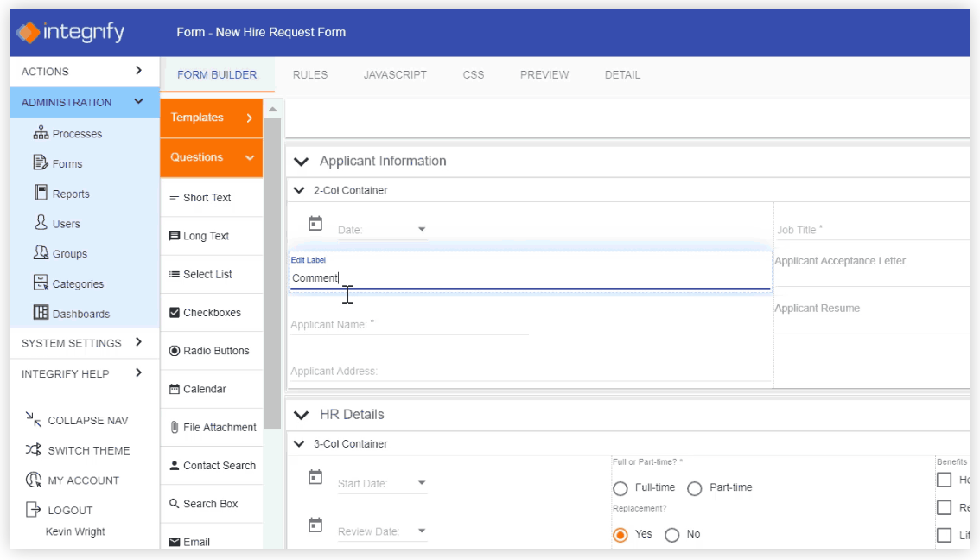Click the Dashboards icon in sidebar
The width and height of the screenshot is (980, 560).
pos(41,313)
